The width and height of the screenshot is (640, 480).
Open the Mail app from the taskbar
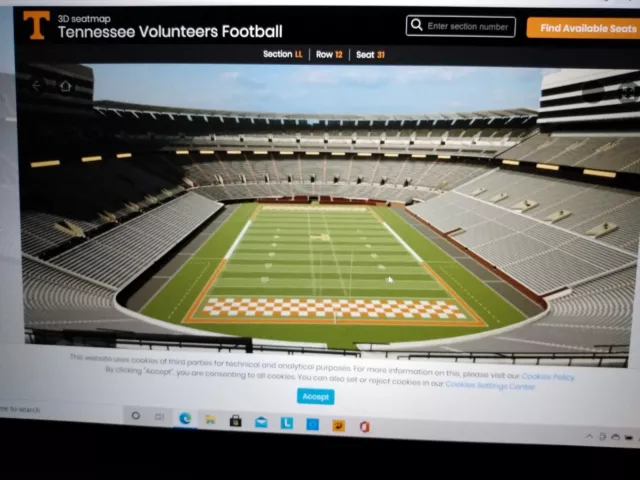pos(261,422)
